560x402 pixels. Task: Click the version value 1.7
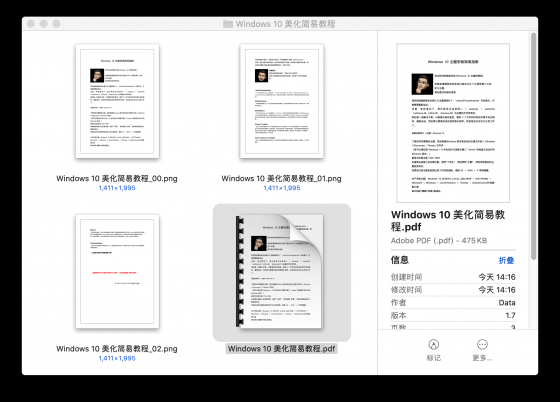[x=510, y=315]
